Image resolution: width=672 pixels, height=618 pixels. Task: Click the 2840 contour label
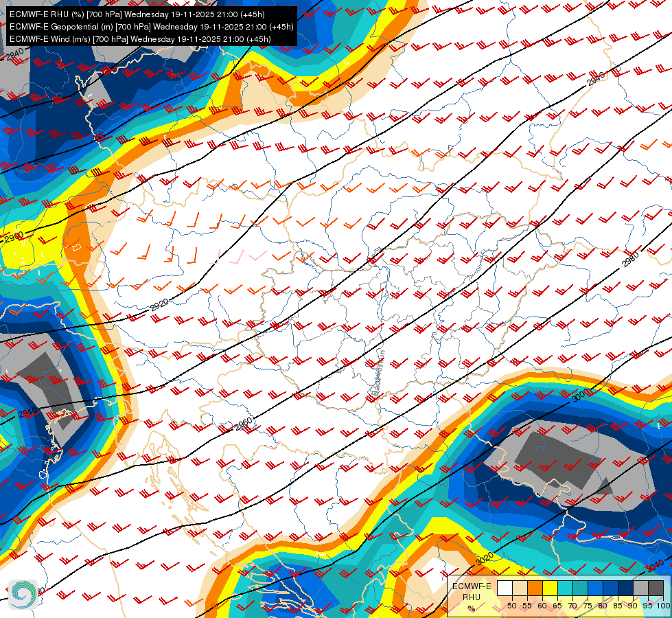point(15,54)
